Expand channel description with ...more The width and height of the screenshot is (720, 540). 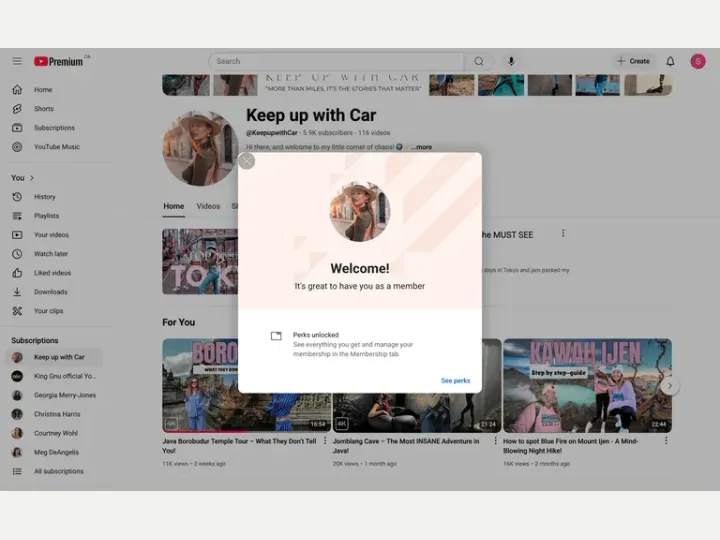pyautogui.click(x=421, y=147)
